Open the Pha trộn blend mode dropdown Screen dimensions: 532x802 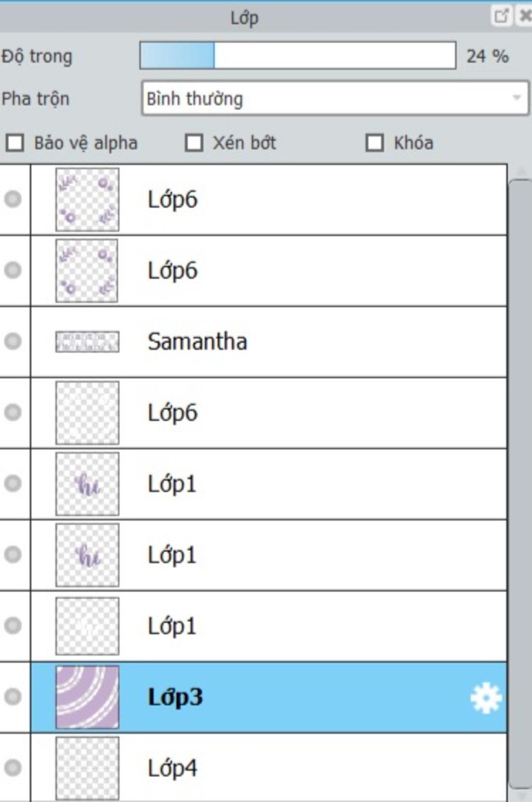point(335,98)
